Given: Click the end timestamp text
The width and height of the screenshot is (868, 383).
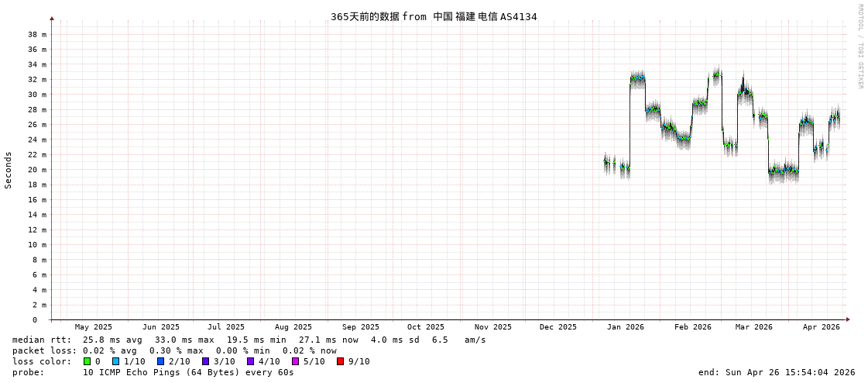Looking at the screenshot, I should coord(776,372).
